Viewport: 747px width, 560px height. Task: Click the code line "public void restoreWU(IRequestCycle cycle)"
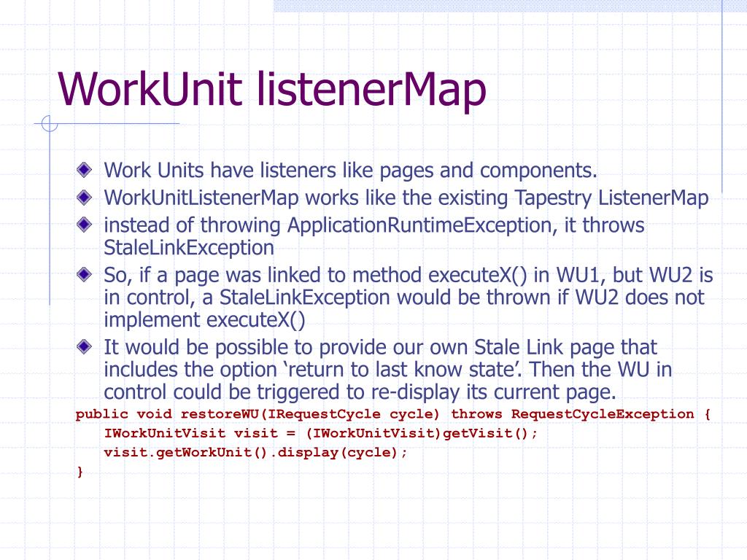point(392,414)
